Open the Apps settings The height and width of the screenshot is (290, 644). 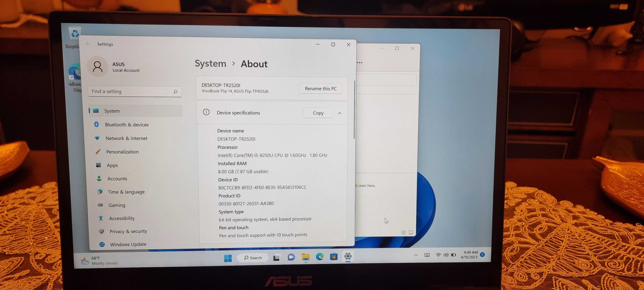(112, 165)
